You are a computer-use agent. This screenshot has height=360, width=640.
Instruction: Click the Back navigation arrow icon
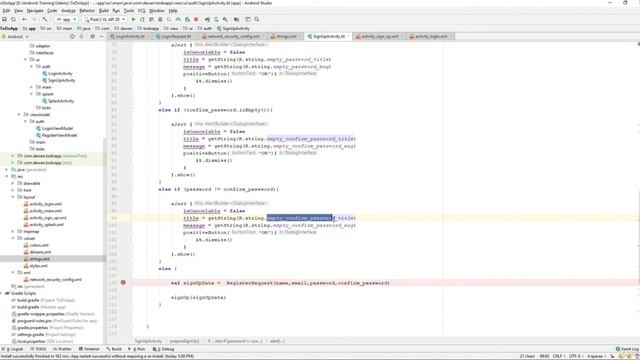pyautogui.click(x=24, y=19)
